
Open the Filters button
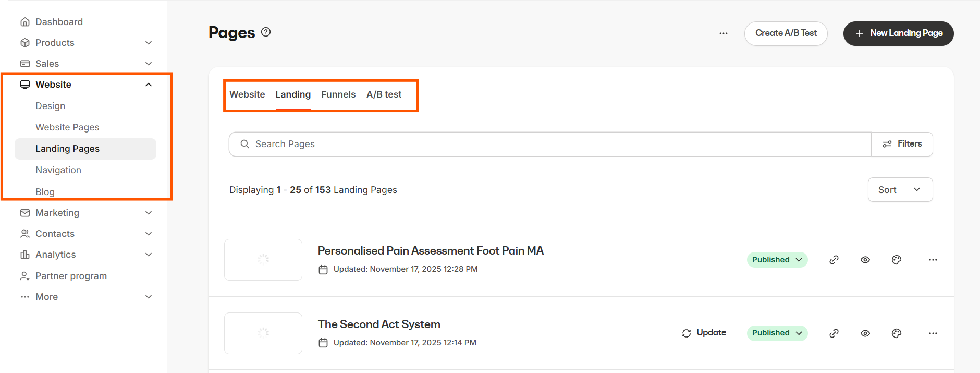902,144
